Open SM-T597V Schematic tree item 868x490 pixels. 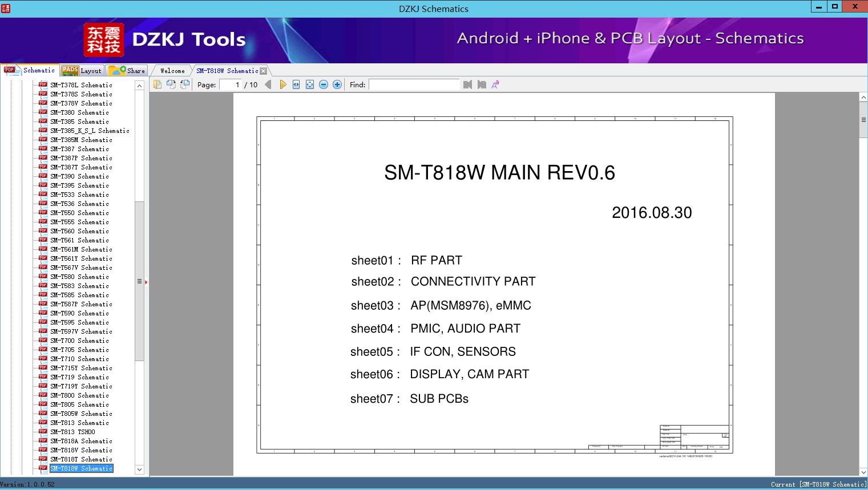click(81, 331)
